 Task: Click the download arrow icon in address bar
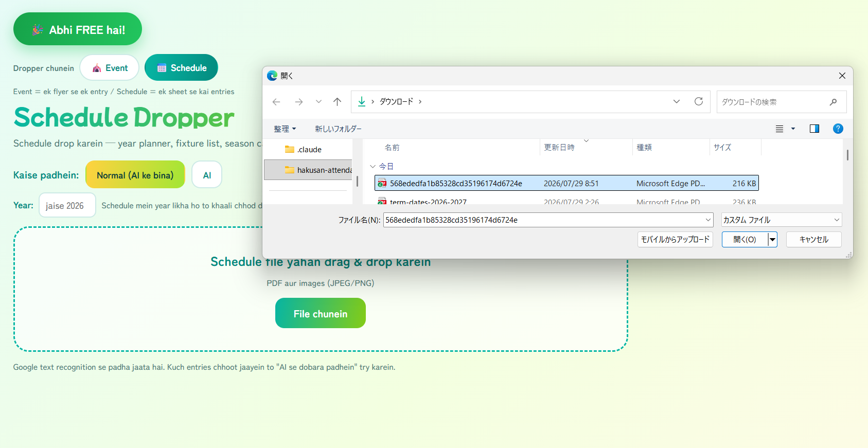pyautogui.click(x=362, y=101)
